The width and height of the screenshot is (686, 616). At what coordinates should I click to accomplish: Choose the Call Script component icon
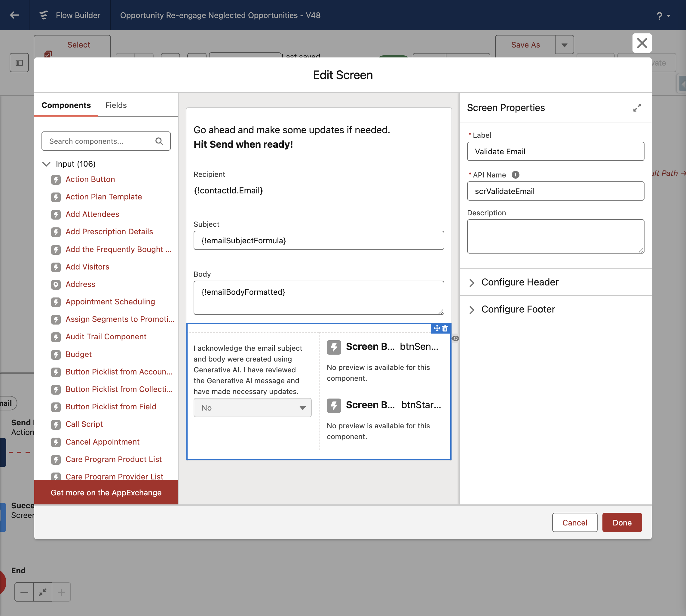coord(56,424)
